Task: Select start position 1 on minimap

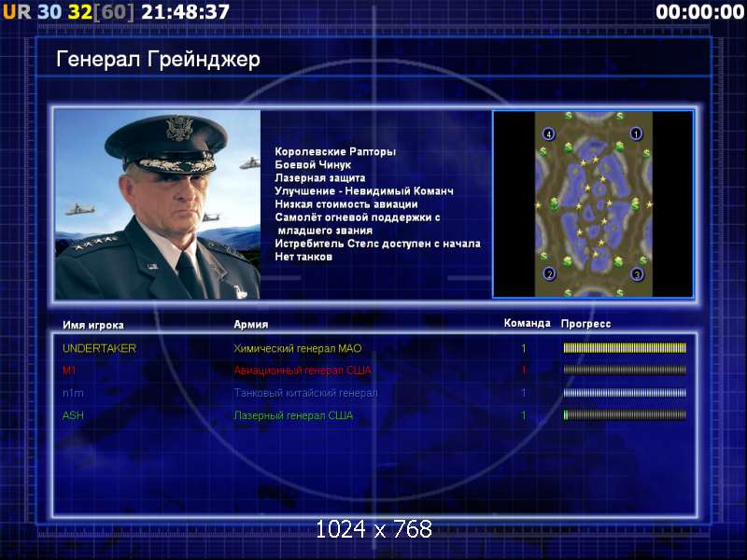Action: pyautogui.click(x=636, y=133)
